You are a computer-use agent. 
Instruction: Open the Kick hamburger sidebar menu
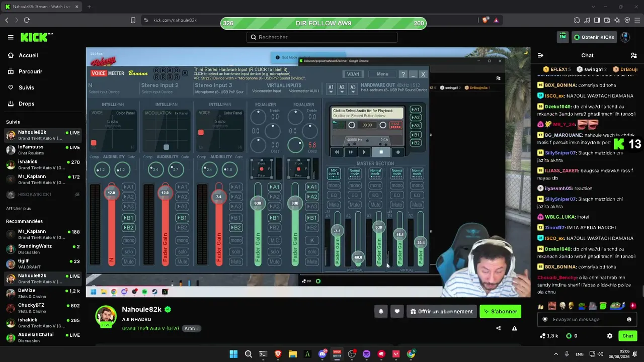pyautogui.click(x=11, y=37)
